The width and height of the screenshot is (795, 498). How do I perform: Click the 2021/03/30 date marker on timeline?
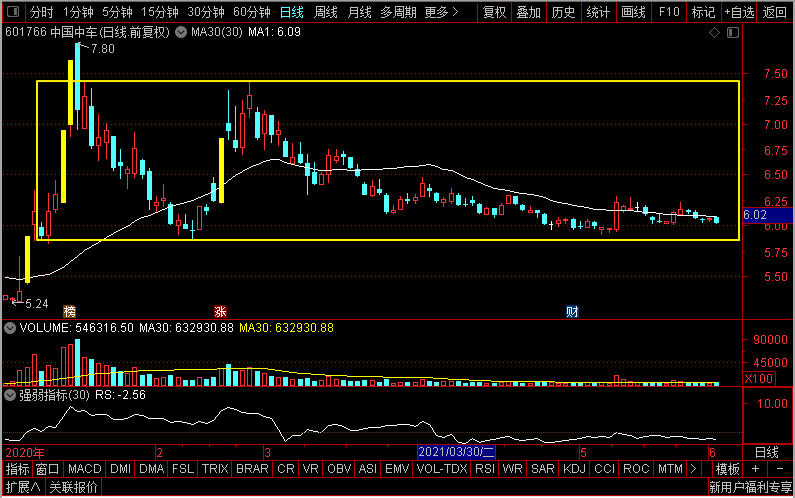pos(457,453)
